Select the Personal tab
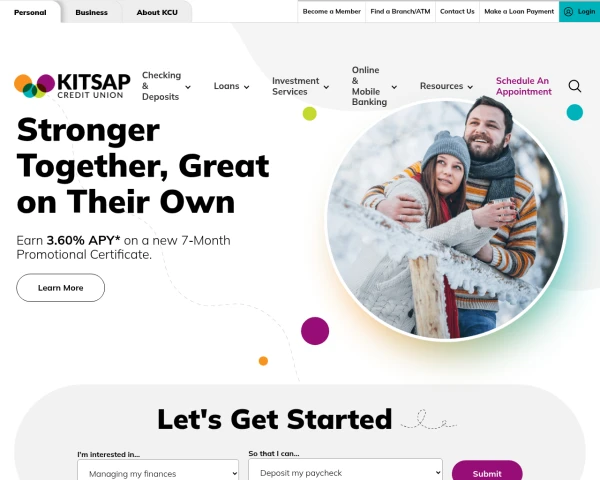 click(30, 12)
